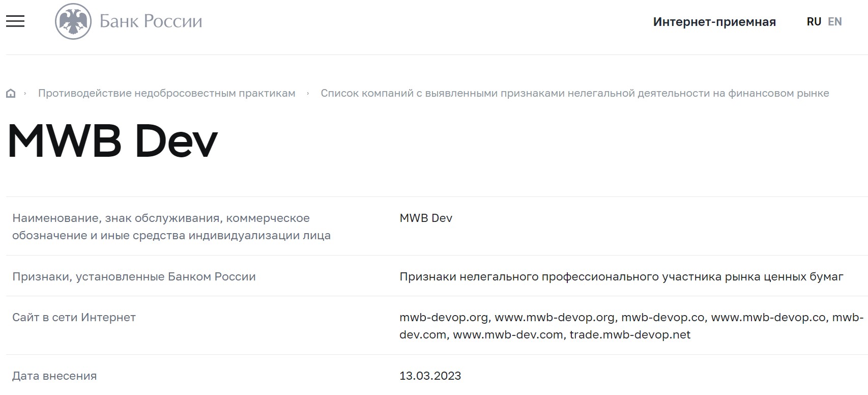Image resolution: width=868 pixels, height=395 pixels.
Task: Click the Банк России logo text
Action: [x=151, y=21]
